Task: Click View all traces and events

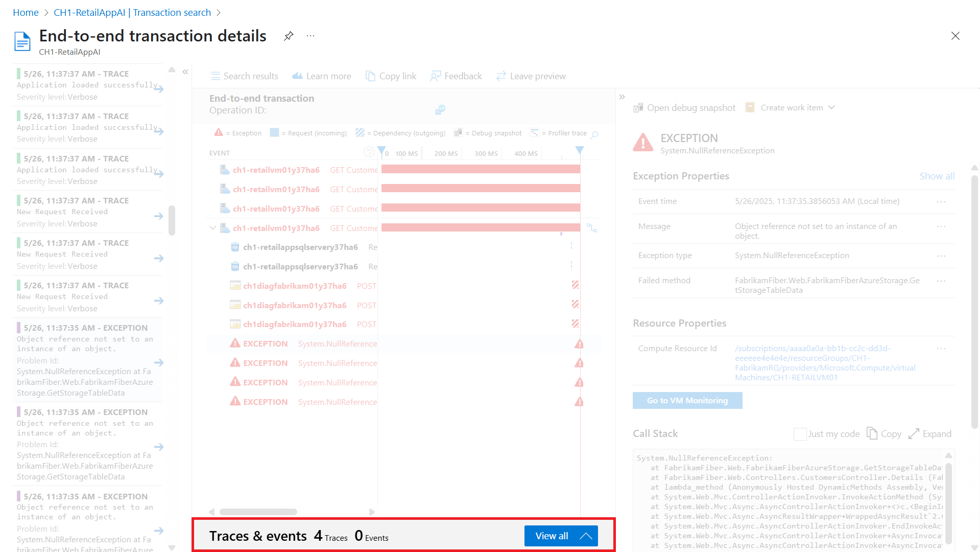Action: (561, 536)
